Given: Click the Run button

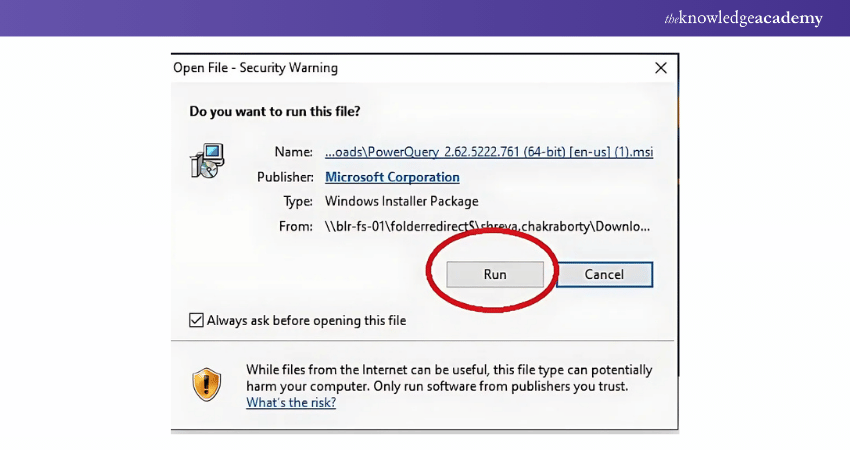Looking at the screenshot, I should point(494,274).
